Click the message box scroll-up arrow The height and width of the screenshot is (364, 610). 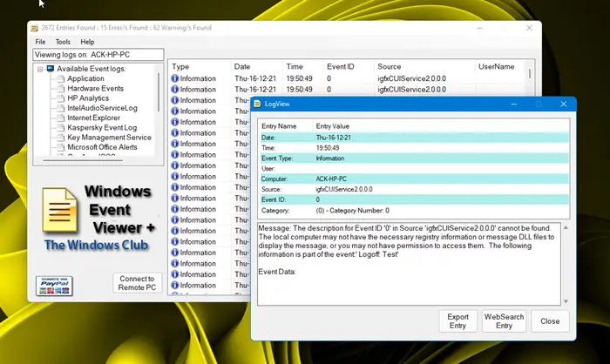click(566, 228)
